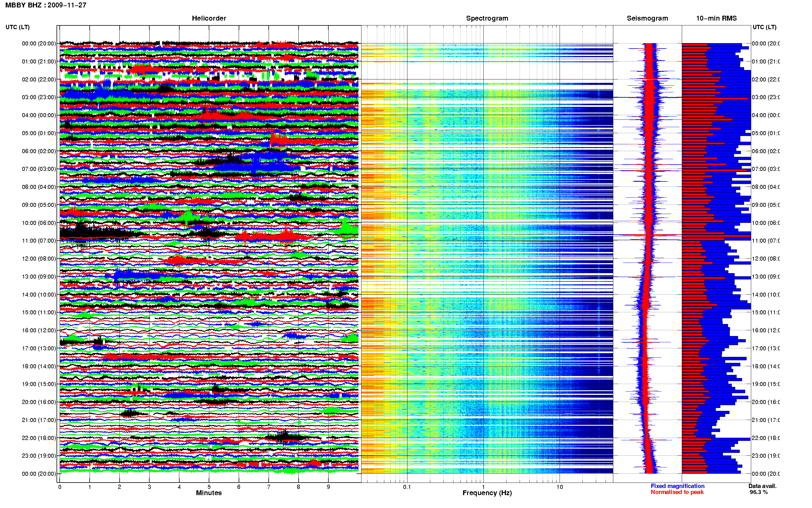Click the 21:00 (17:00) helicorder time label
812x508 pixels.
click(39, 420)
